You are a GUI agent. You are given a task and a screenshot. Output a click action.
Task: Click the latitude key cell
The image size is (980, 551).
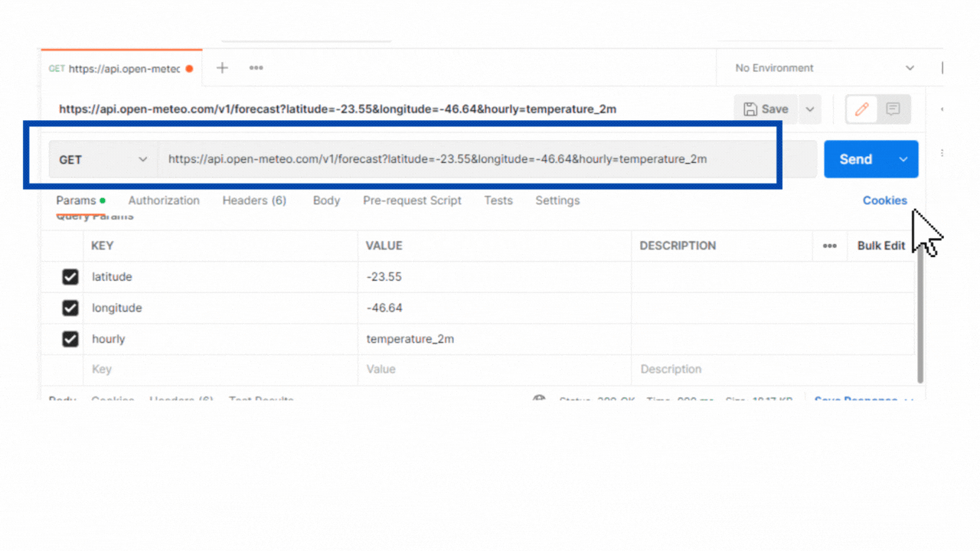point(220,277)
